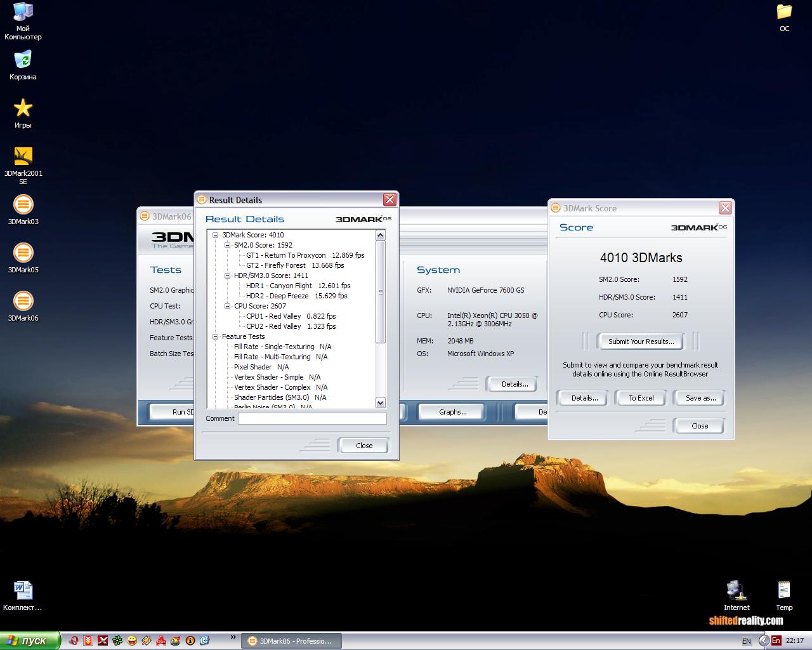812x650 pixels.
Task: Collapse the Feature Tests tree node
Action: [x=216, y=336]
